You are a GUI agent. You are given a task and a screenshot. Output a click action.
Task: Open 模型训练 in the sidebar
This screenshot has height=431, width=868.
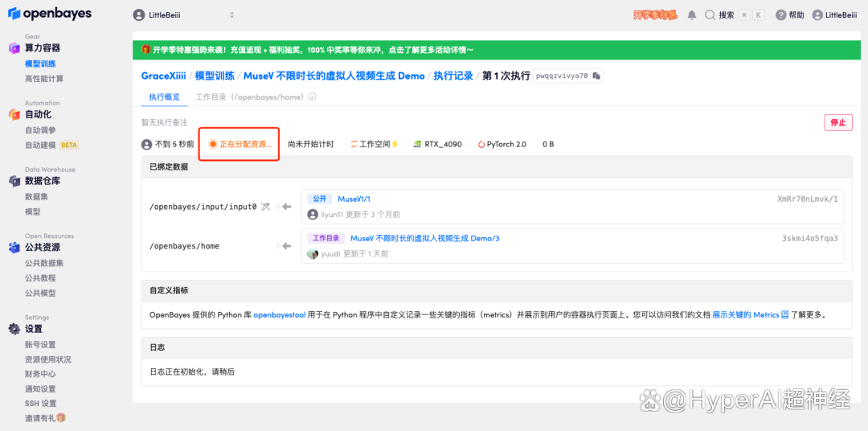[x=40, y=64]
